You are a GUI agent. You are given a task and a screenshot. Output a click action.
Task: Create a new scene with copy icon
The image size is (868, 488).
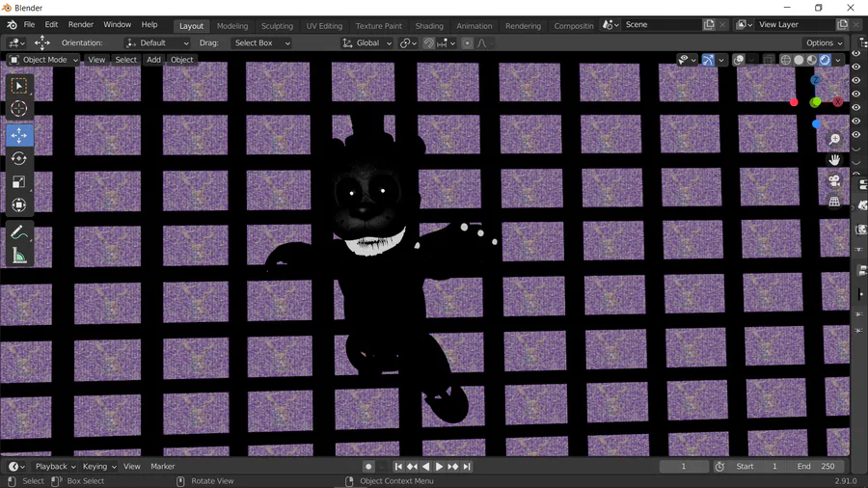point(709,24)
